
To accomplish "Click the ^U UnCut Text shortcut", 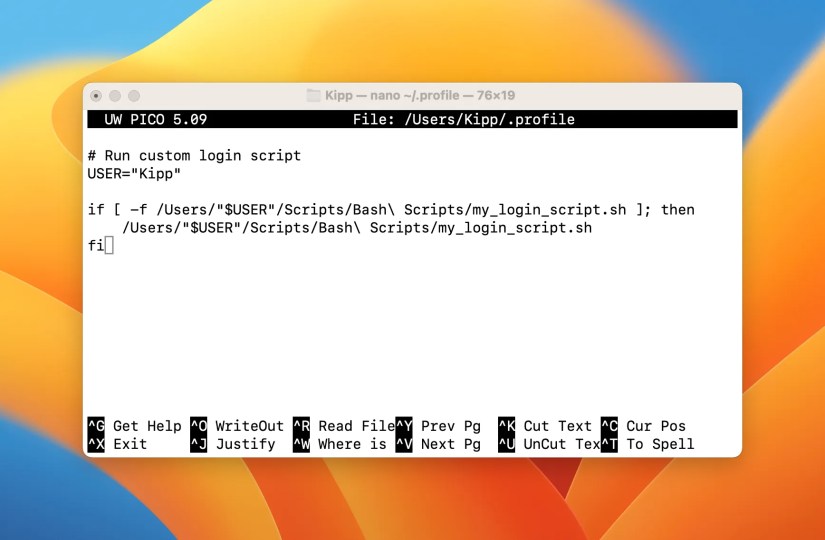I will click(x=549, y=444).
